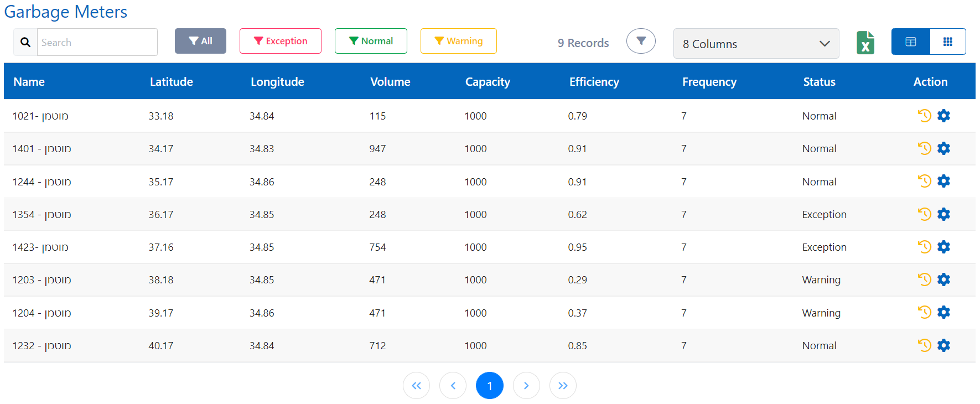Filter meters by Warning status
The image size is (980, 404).
[x=458, y=41]
